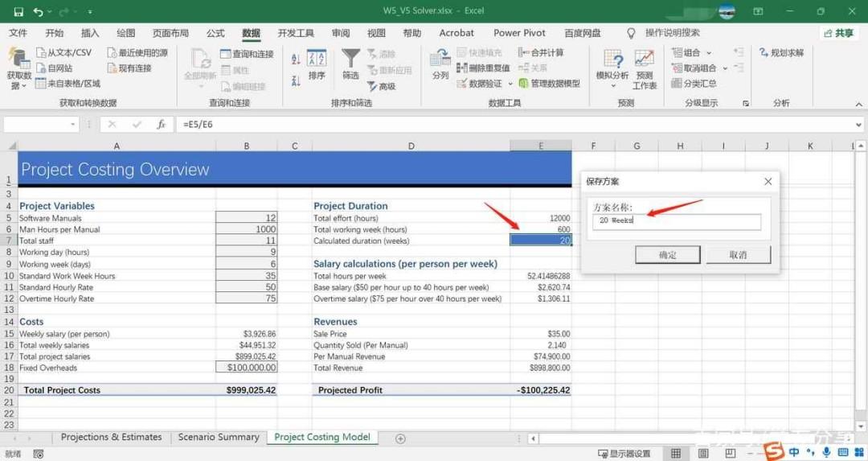This screenshot has width=868, height=461.
Task: Close the Save Scenario (保存方案) dialog
Action: (x=768, y=182)
